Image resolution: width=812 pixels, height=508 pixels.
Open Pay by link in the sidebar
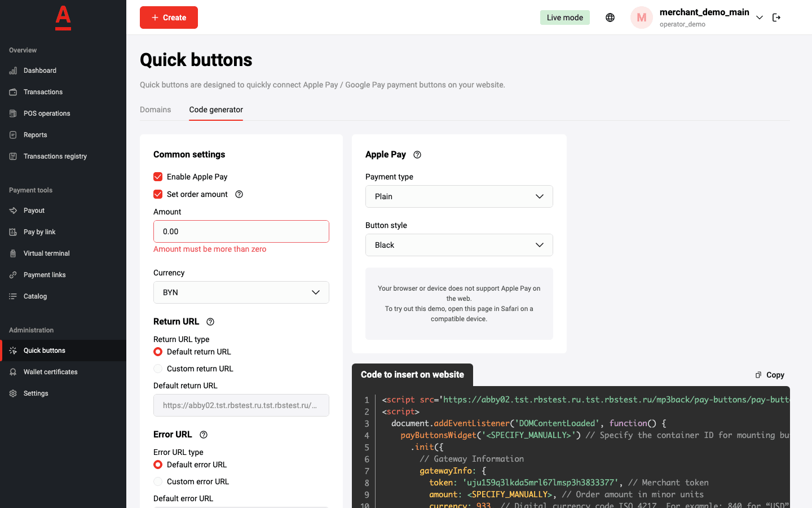point(63,232)
